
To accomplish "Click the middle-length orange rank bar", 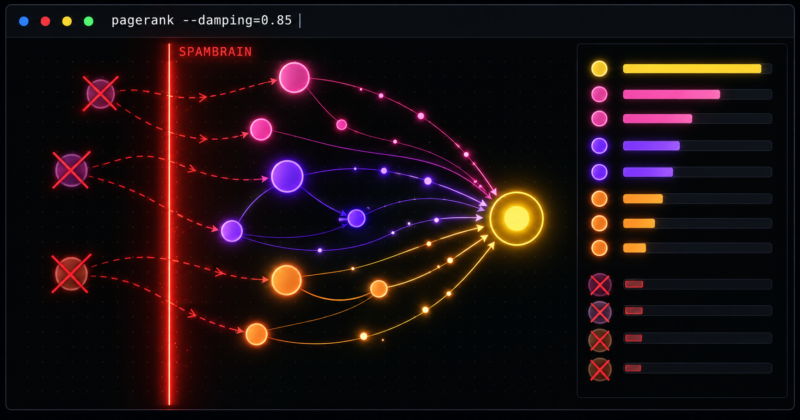I will (x=639, y=223).
